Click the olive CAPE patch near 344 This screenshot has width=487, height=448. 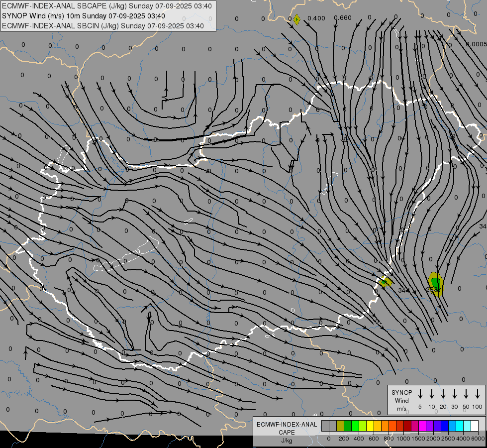point(385,282)
